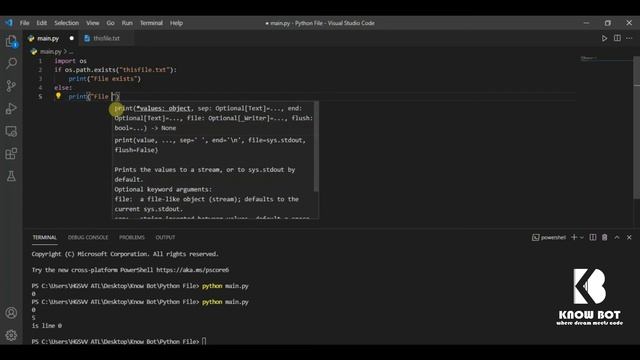
Task: Switch to the main.py editor tab
Action: click(48, 38)
